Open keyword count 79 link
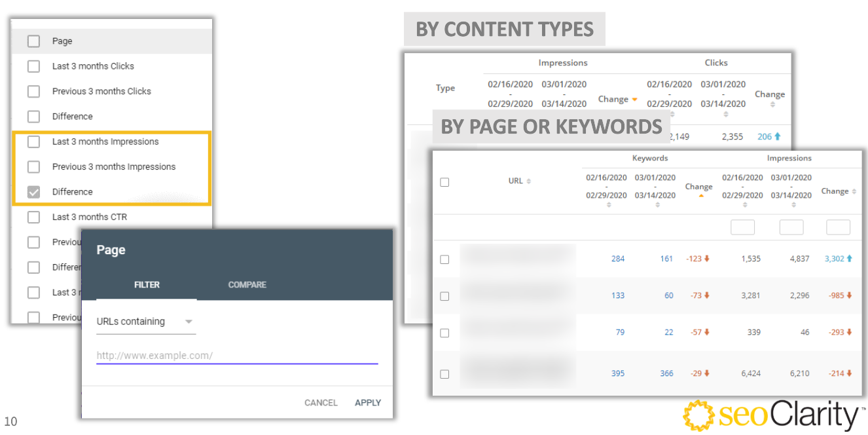Image resolution: width=868 pixels, height=435 pixels. point(620,332)
